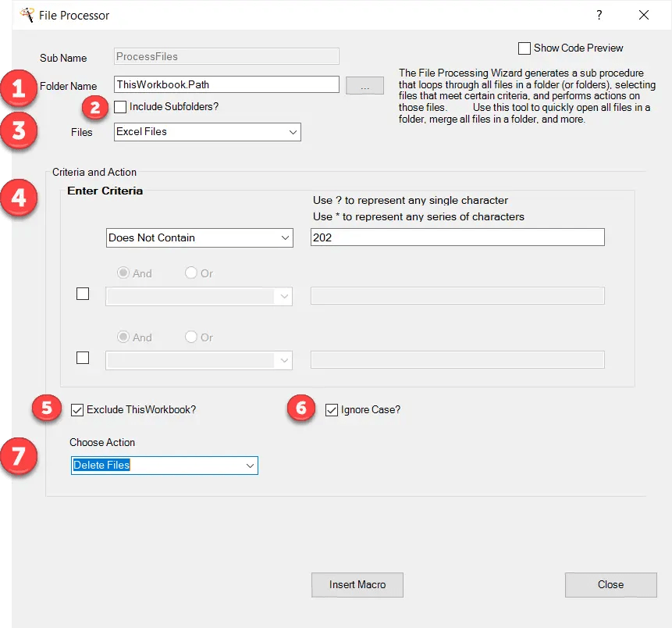Image resolution: width=672 pixels, height=628 pixels.
Task: Click the folder browse ellipsis button
Action: point(364,86)
